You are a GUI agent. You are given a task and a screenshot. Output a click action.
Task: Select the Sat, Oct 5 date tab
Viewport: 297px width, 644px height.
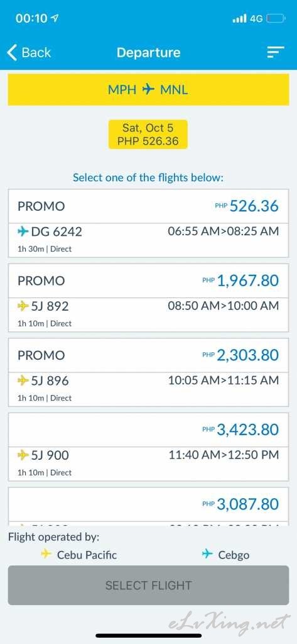click(148, 135)
